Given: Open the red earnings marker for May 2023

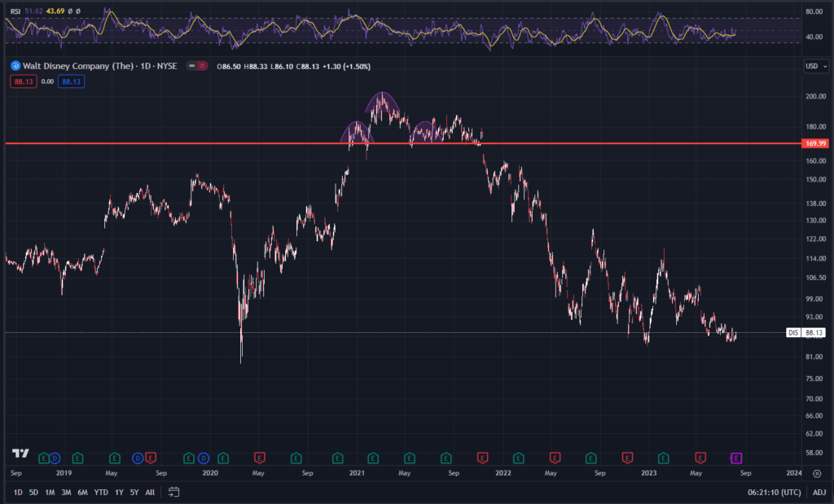Looking at the screenshot, I should [x=700, y=458].
